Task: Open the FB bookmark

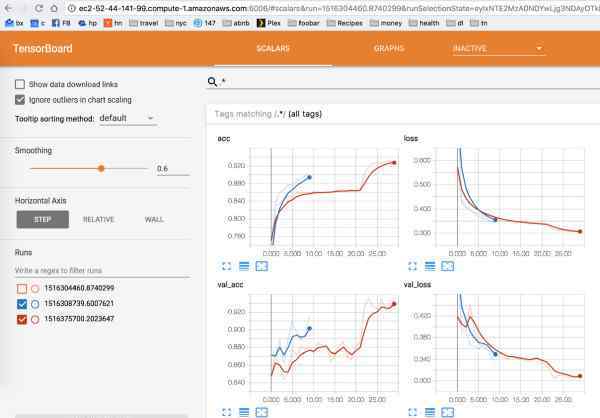Action: tap(61, 23)
